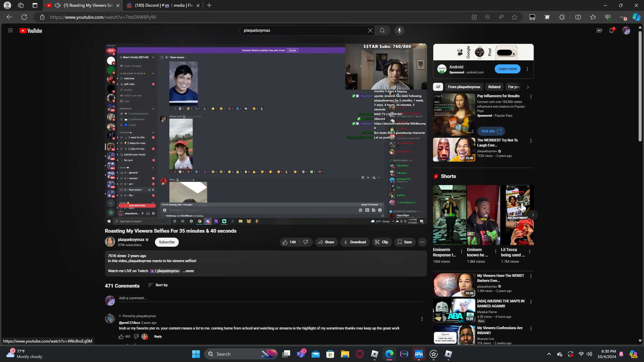This screenshot has width=644, height=362.
Task: Save video to a playlist
Action: pos(405,242)
